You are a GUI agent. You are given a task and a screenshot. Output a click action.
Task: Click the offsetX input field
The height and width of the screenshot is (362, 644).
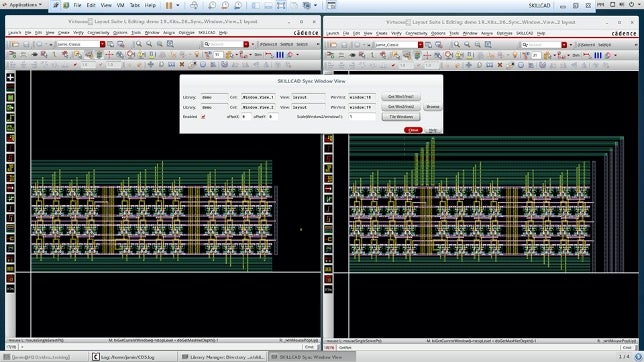click(x=246, y=117)
